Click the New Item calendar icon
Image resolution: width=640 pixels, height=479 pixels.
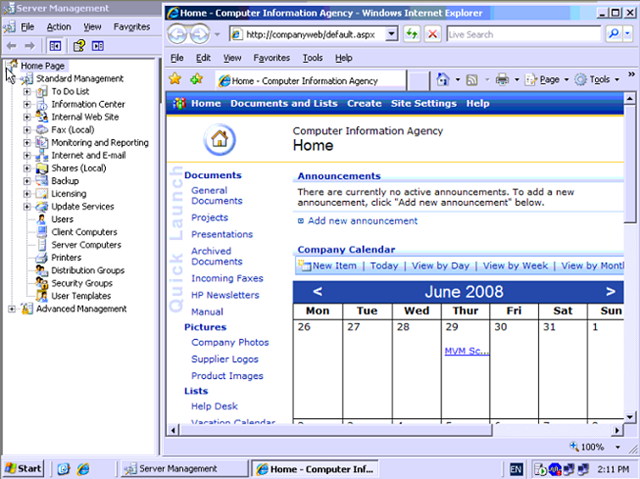304,266
